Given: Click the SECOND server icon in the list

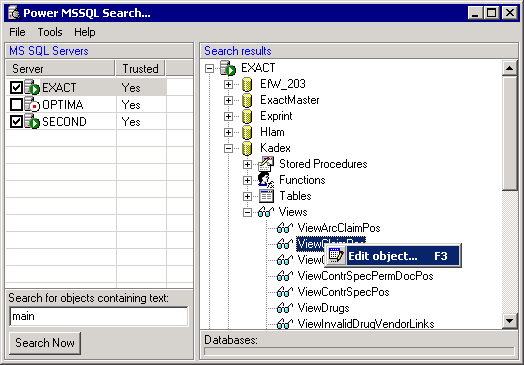Looking at the screenshot, I should tap(32, 121).
